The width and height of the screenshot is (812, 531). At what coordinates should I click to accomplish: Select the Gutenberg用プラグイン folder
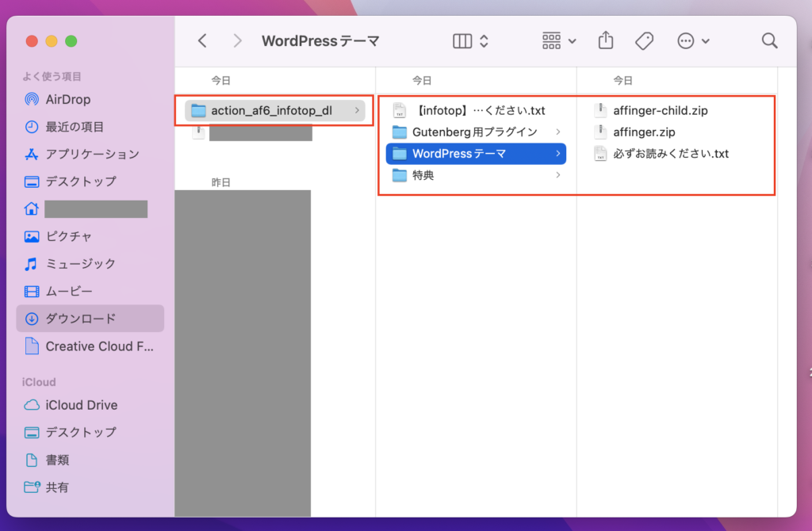point(476,132)
